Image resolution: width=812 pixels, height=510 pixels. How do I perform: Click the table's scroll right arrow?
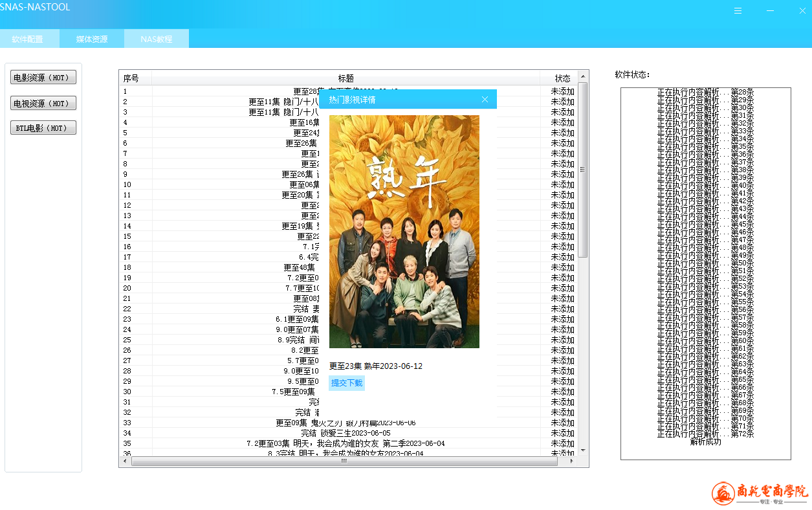click(571, 462)
